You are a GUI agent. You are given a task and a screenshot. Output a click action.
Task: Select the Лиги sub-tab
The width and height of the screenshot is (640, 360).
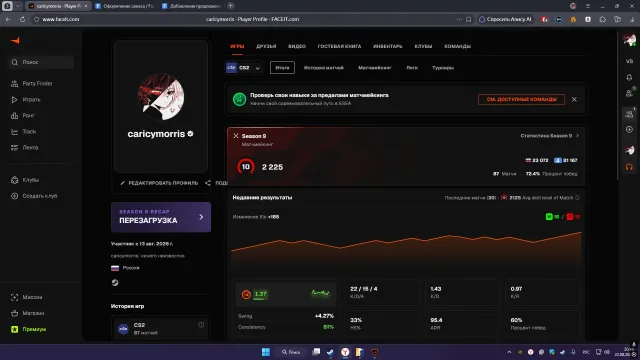point(412,68)
